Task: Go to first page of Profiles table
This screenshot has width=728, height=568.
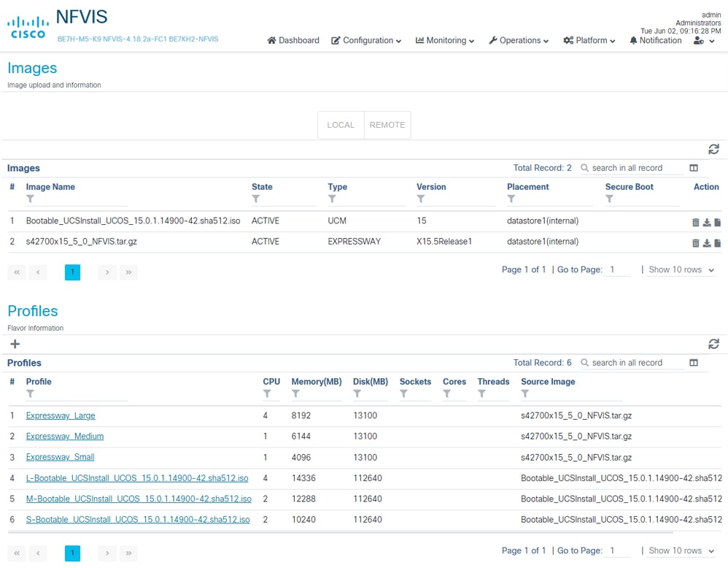Action: 17,553
